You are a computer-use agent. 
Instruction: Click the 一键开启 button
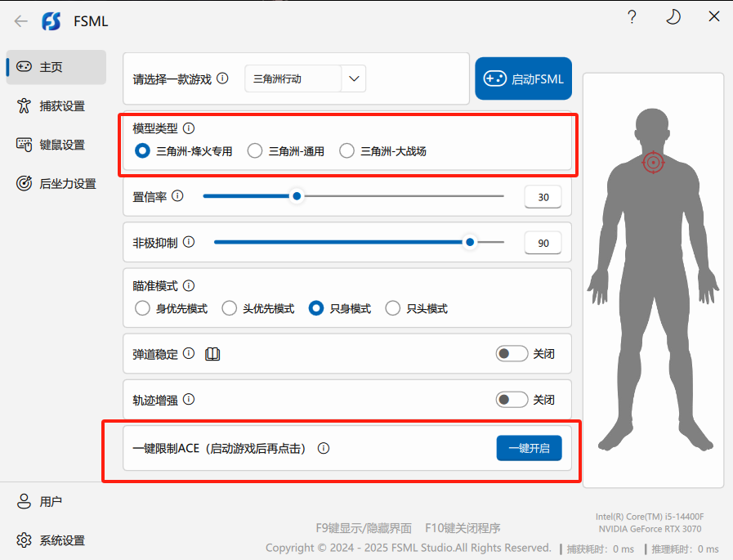[529, 448]
